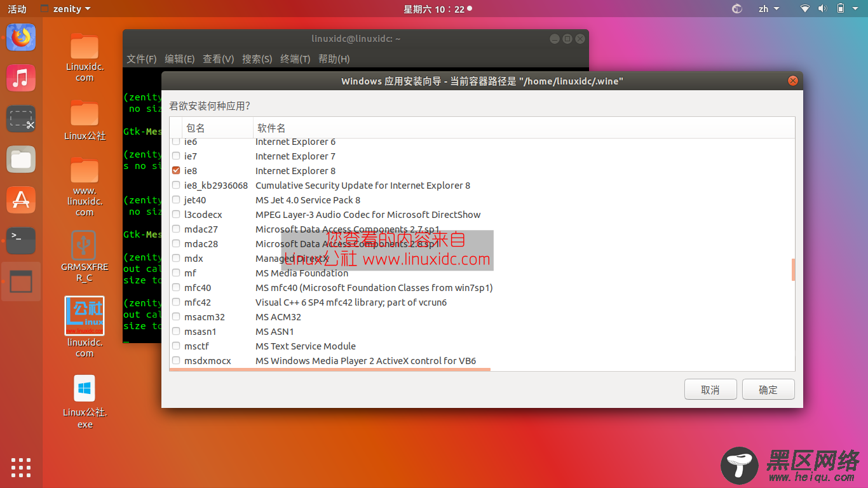The image size is (868, 488).
Task: Tick the jet40 checkbox
Action: pos(176,200)
